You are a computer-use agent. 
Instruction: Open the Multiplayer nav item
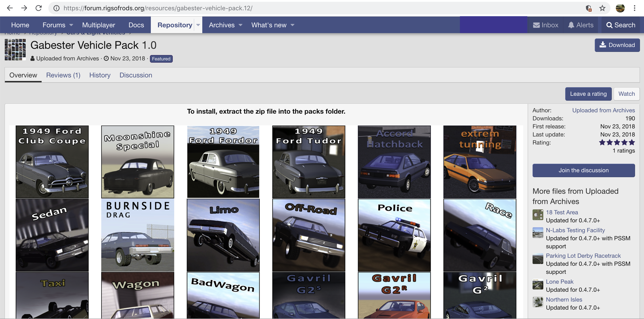pos(98,25)
